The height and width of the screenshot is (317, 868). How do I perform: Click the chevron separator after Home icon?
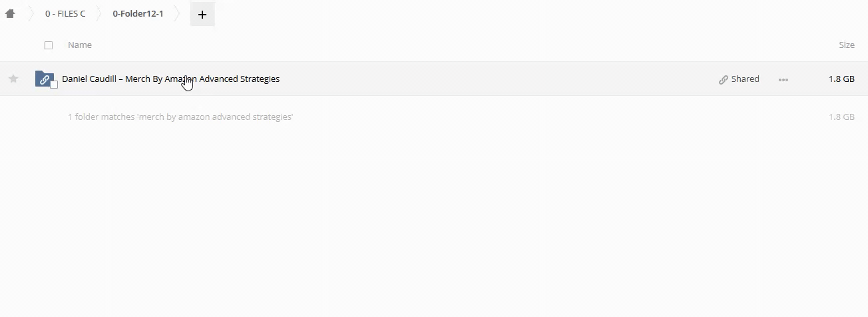coord(30,13)
